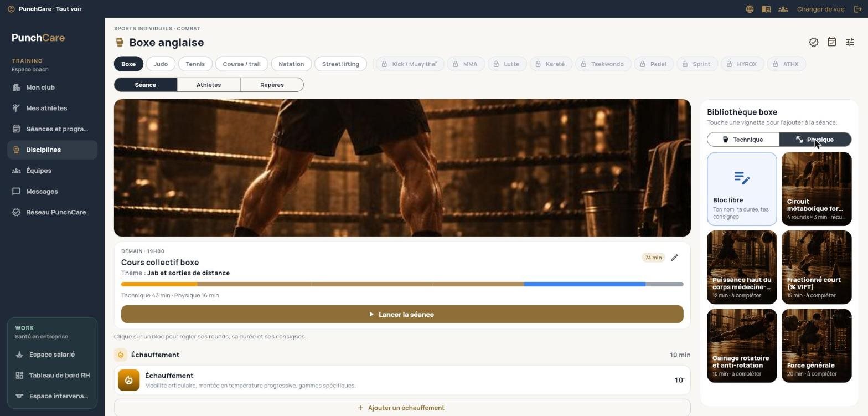The image size is (868, 416).
Task: Open the calendar check icon
Action: (831, 42)
